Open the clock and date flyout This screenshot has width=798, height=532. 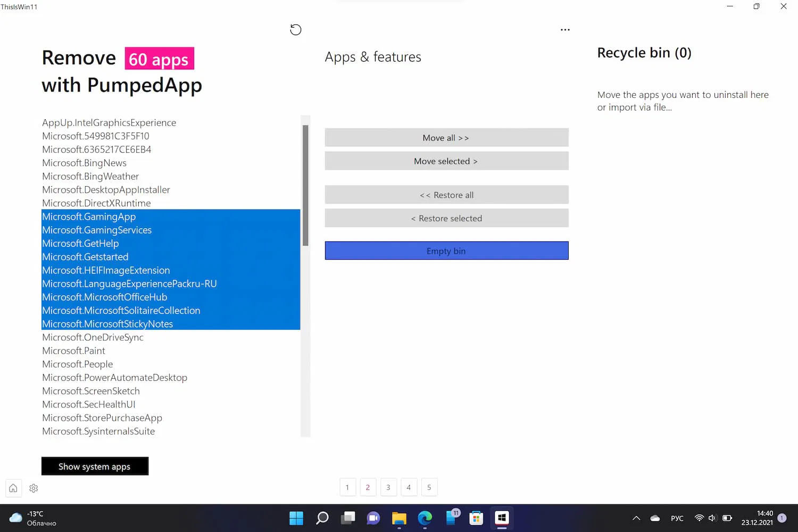click(x=757, y=518)
